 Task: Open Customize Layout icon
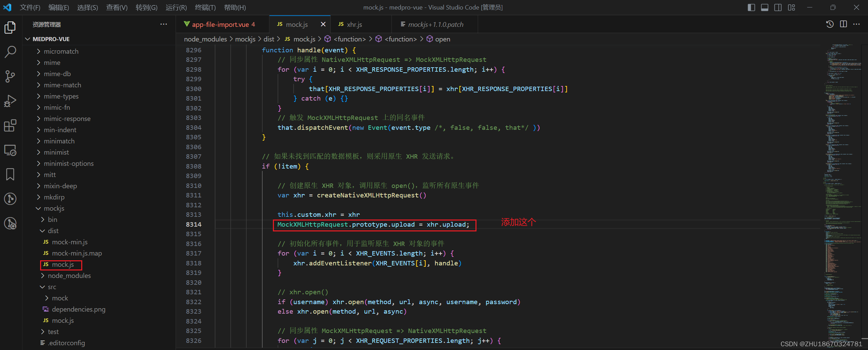(792, 7)
